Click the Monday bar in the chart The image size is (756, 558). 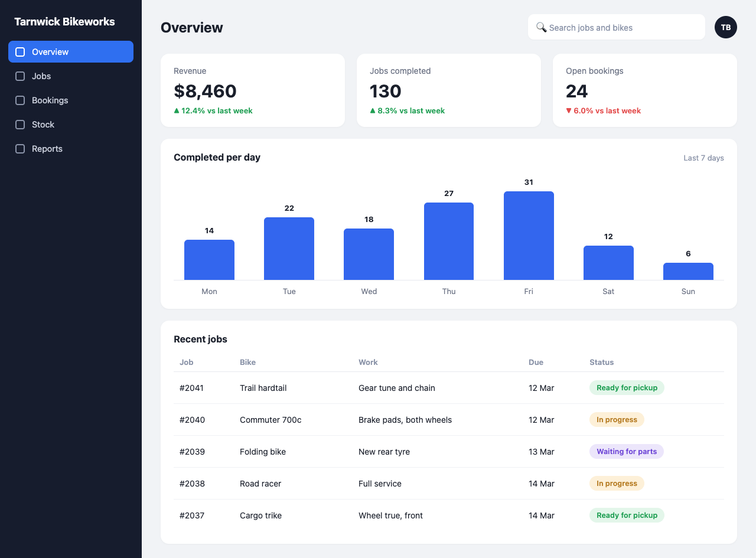209,260
